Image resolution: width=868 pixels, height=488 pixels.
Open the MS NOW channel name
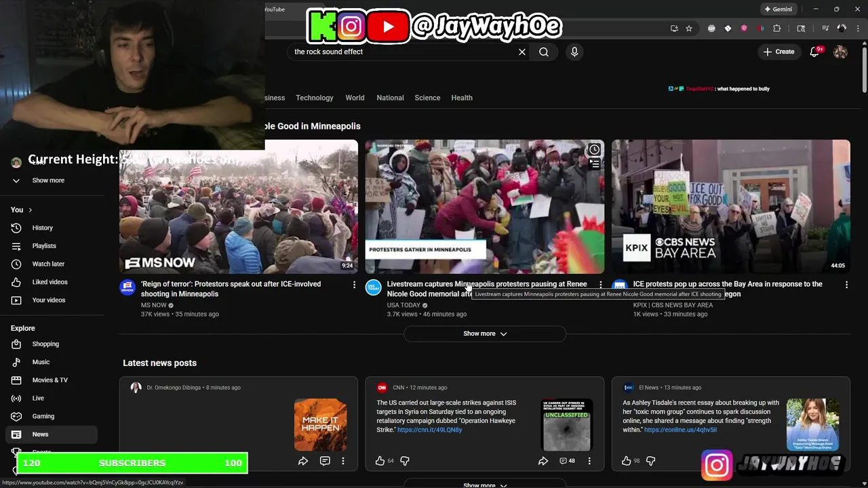point(153,305)
